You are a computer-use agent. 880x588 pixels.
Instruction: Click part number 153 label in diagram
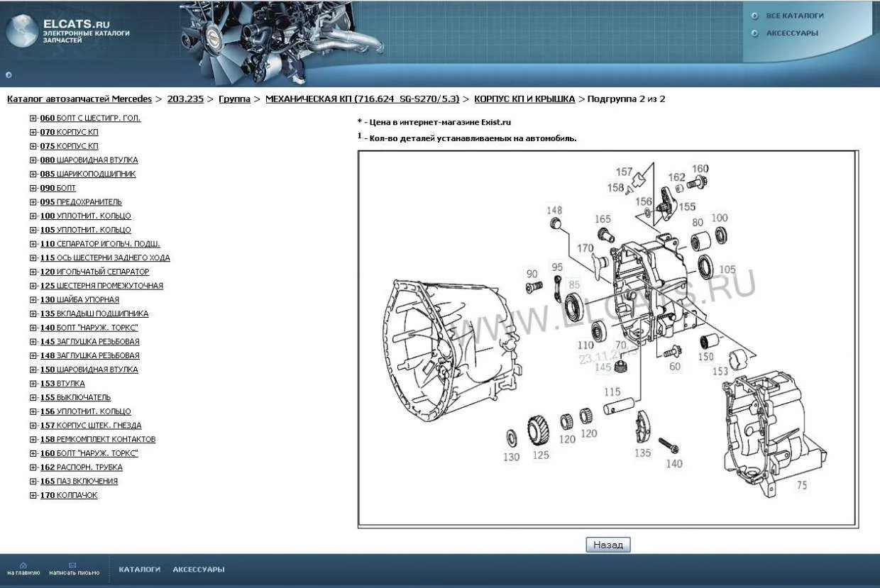tap(720, 371)
